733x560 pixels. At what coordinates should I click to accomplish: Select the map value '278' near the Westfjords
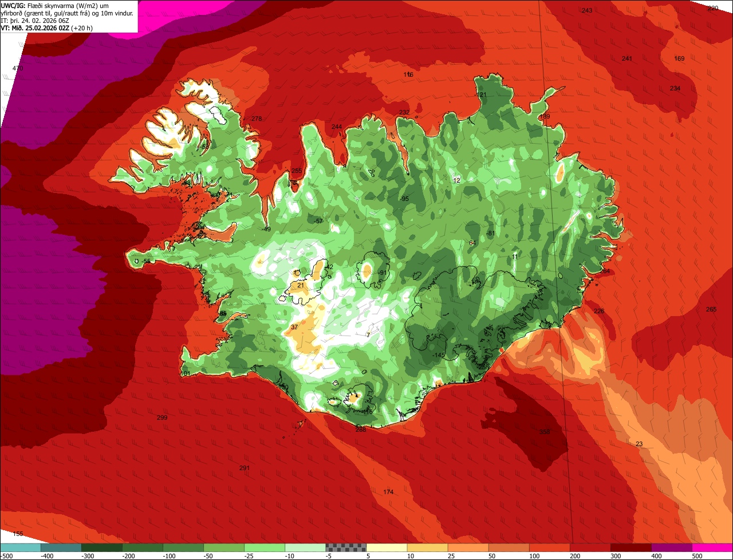tap(256, 119)
